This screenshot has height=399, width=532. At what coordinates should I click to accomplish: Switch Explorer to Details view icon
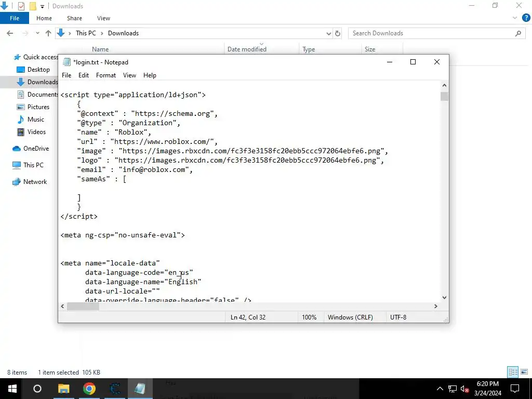513,372
